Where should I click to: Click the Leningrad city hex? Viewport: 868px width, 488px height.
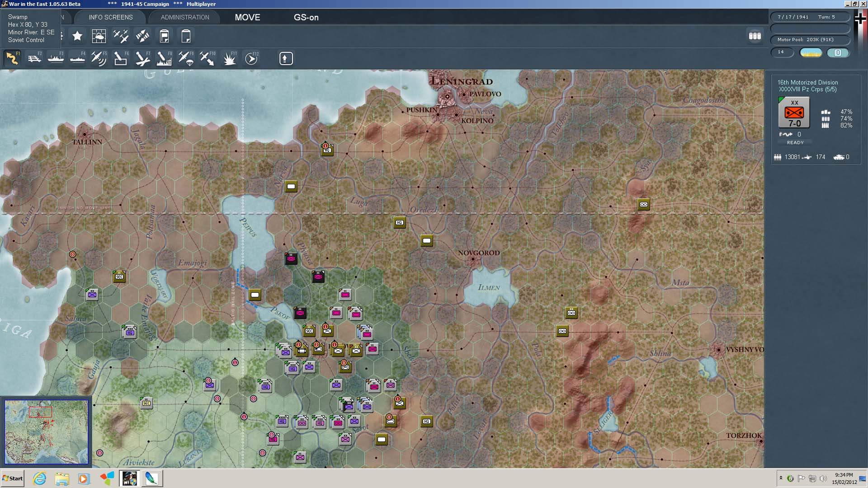447,96
